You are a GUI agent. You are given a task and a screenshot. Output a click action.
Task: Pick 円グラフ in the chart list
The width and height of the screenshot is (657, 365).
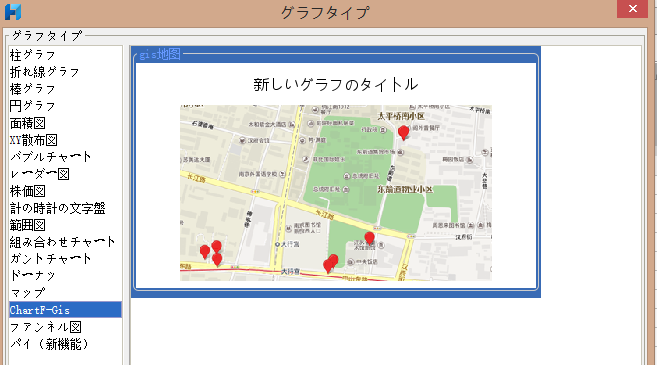[65, 106]
